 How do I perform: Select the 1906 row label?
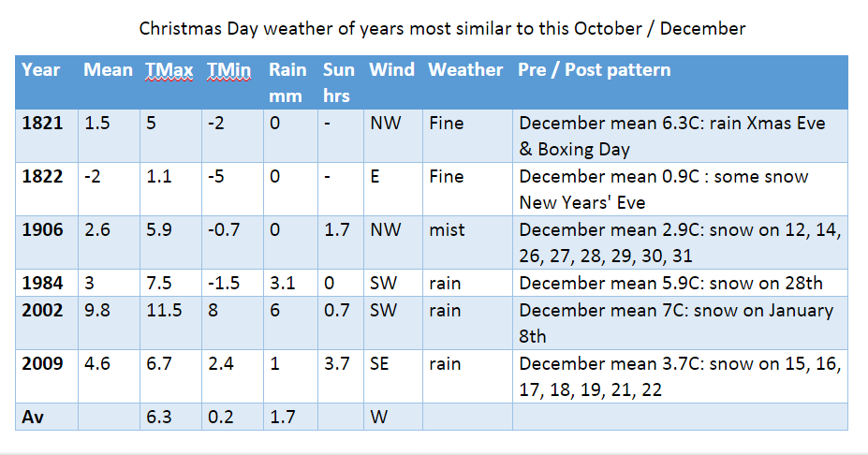[x=42, y=229]
